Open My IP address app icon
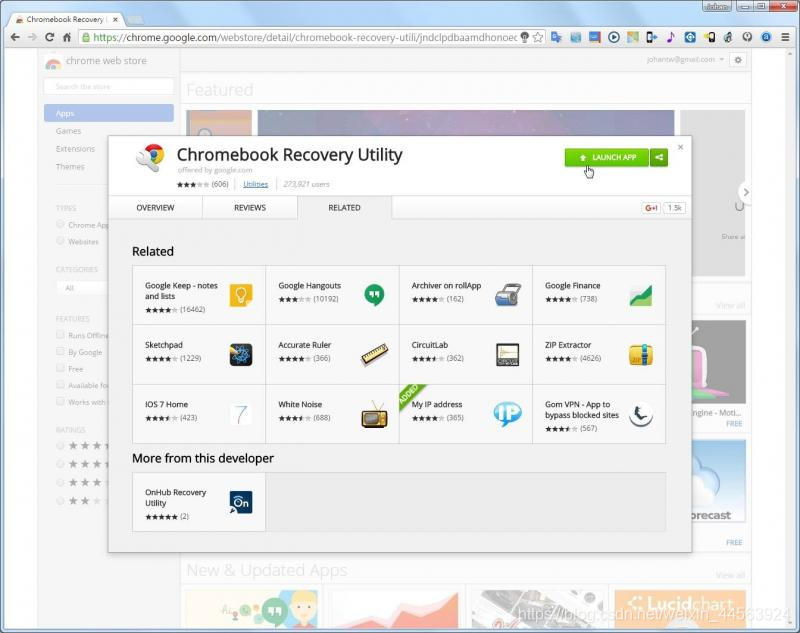 508,414
